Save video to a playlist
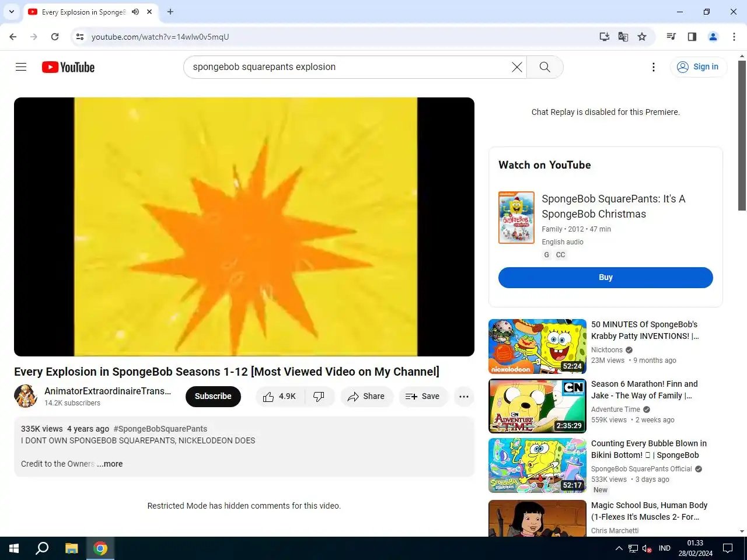This screenshot has height=560, width=747. click(x=423, y=397)
